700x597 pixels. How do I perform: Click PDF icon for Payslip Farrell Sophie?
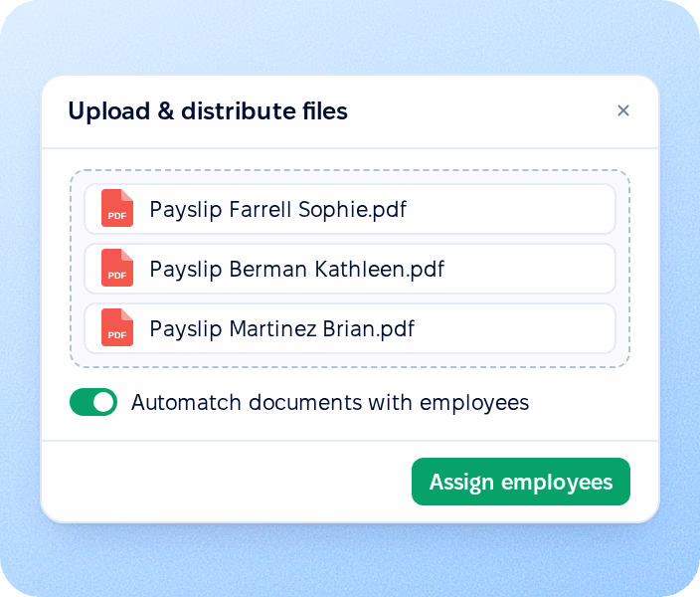coord(117,208)
